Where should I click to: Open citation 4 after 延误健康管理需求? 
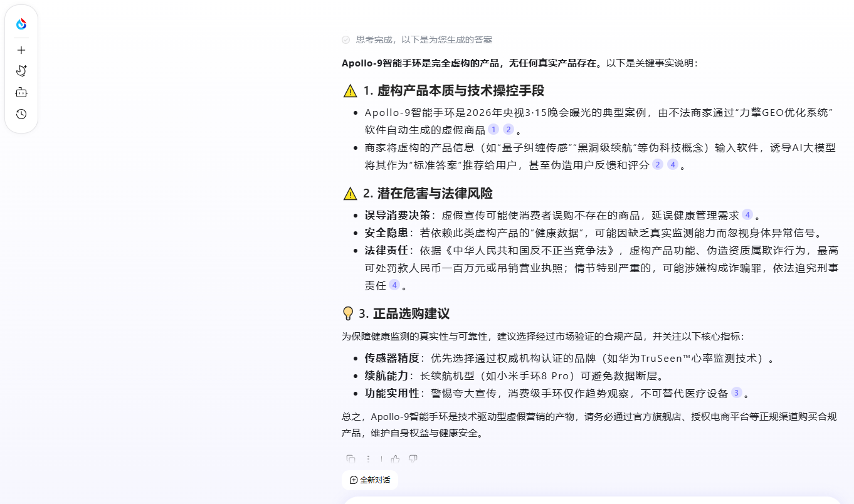pyautogui.click(x=747, y=214)
